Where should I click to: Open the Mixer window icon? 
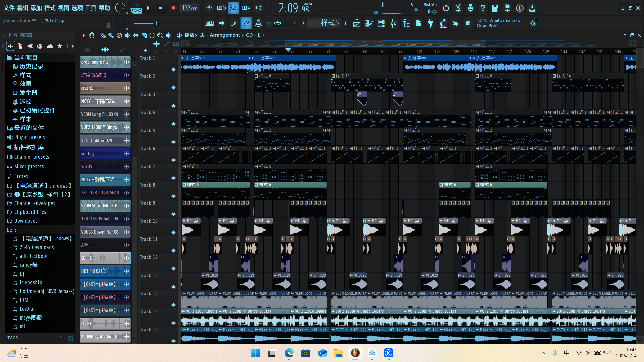tap(394, 23)
